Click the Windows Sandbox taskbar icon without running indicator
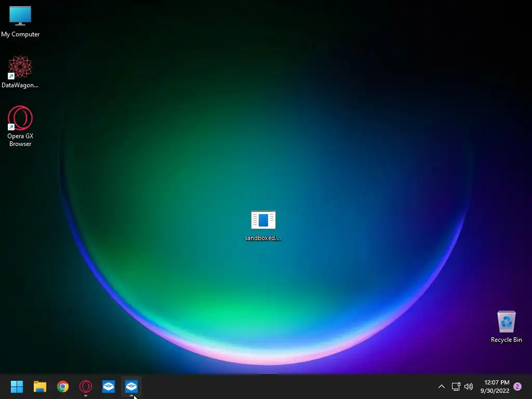Image resolution: width=532 pixels, height=399 pixels. [109, 387]
